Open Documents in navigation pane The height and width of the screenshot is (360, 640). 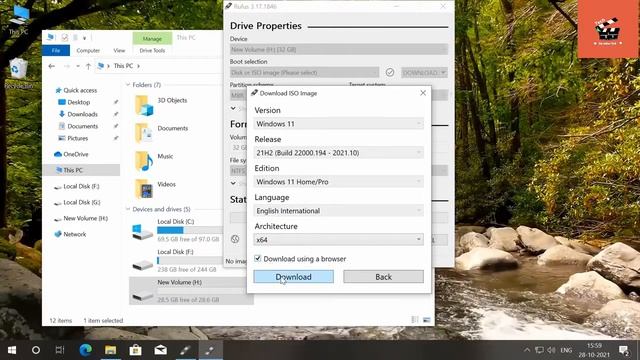coord(82,126)
